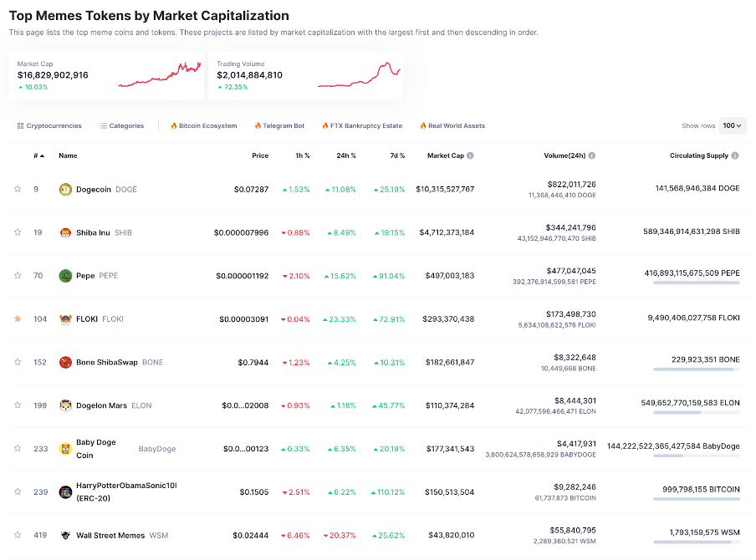Click the Shiba Inu coin logo
The height and width of the screenshot is (560, 756).
(65, 232)
